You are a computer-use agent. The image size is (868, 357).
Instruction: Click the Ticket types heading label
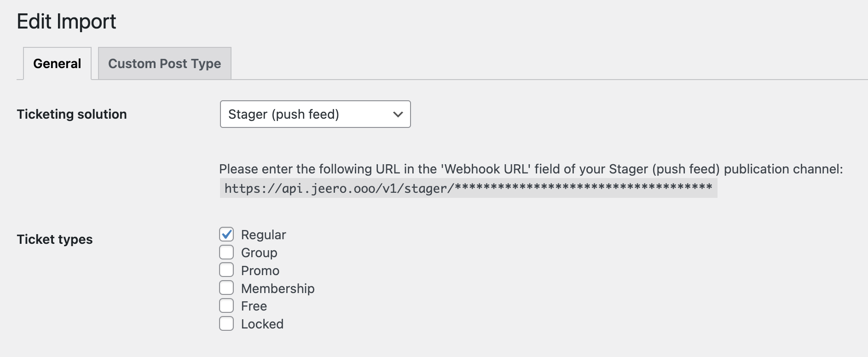pyautogui.click(x=55, y=239)
